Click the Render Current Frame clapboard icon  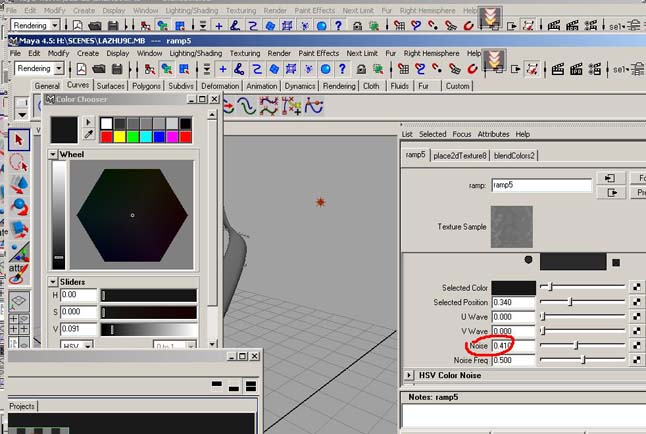[x=558, y=69]
